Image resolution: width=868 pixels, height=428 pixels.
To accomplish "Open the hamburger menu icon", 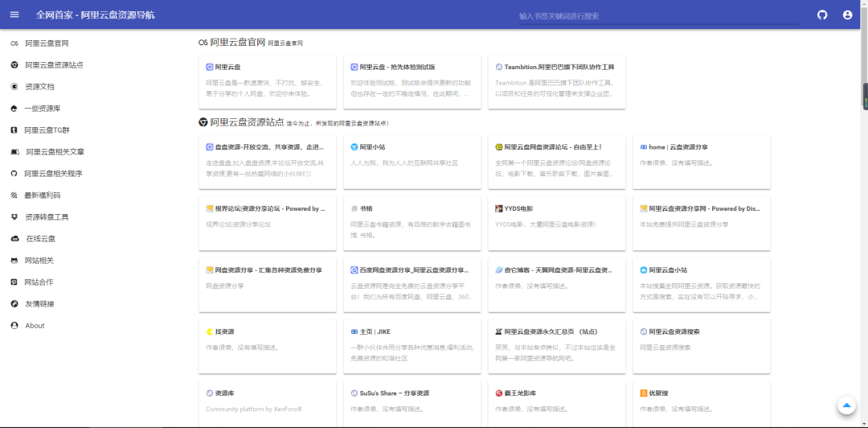I will pos(14,14).
